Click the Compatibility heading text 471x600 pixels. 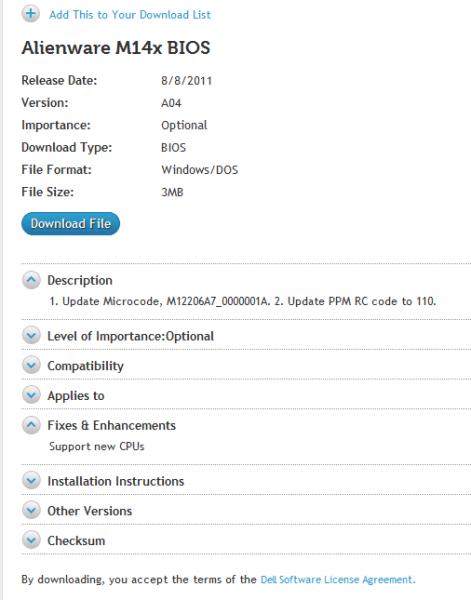point(85,366)
